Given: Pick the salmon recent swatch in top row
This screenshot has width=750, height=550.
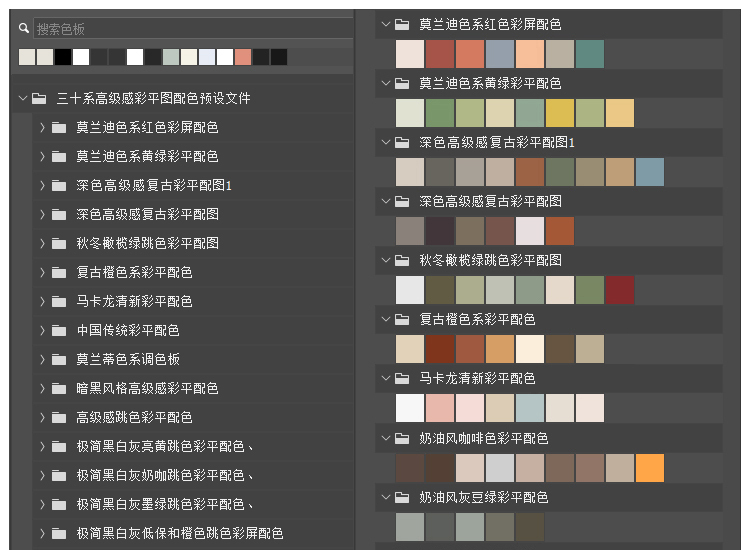Looking at the screenshot, I should 243,57.
